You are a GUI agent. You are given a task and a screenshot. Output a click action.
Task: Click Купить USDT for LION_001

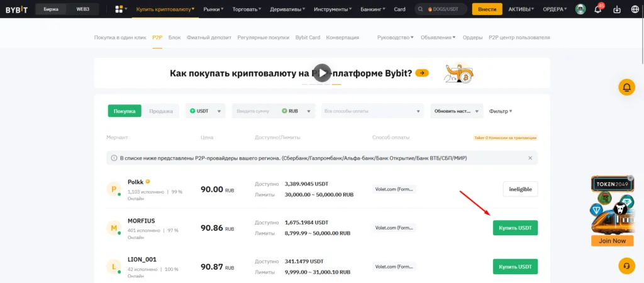click(515, 267)
